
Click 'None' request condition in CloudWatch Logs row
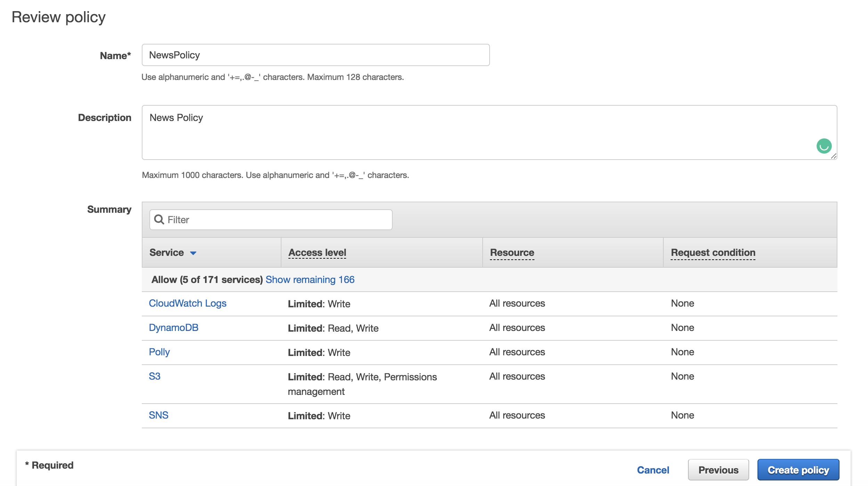coord(682,303)
